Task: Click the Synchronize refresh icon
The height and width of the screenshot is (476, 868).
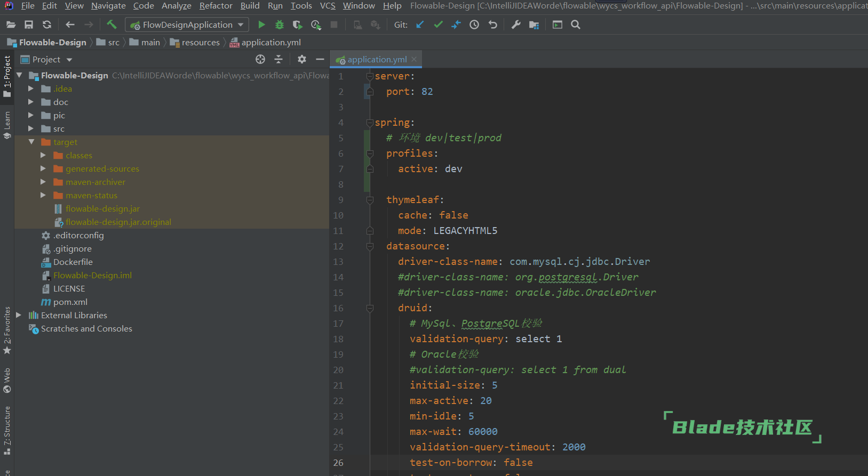Action: click(47, 25)
